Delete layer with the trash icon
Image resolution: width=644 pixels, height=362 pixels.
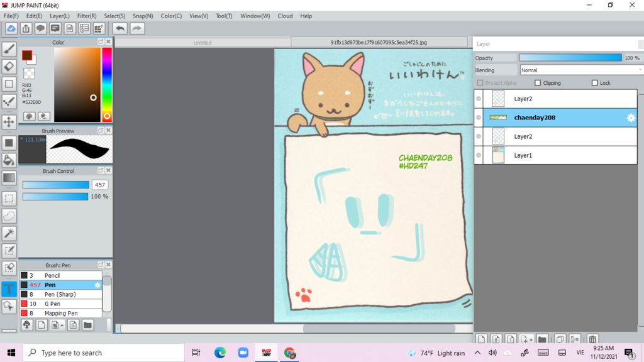[592, 339]
